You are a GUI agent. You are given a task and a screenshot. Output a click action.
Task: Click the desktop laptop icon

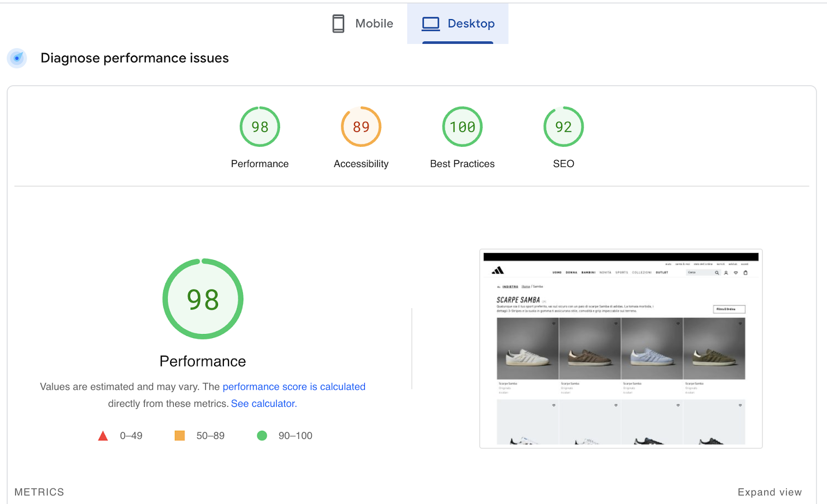431,24
